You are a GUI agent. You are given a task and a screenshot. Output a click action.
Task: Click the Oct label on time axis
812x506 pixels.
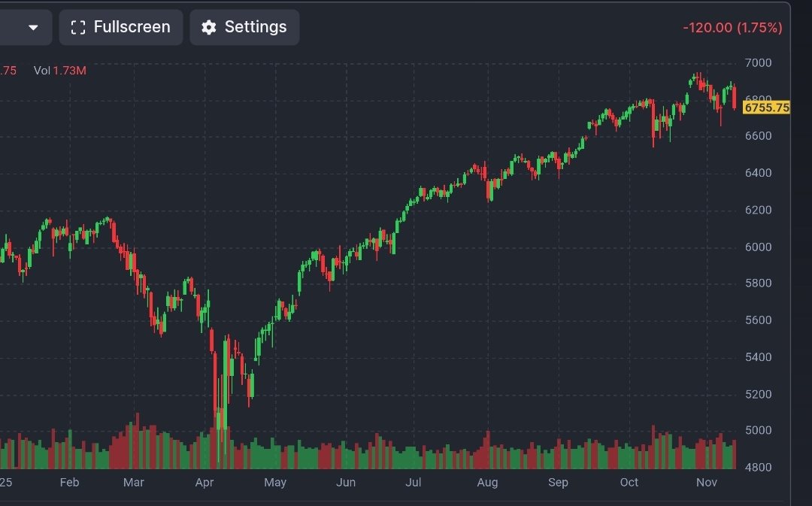(629, 482)
